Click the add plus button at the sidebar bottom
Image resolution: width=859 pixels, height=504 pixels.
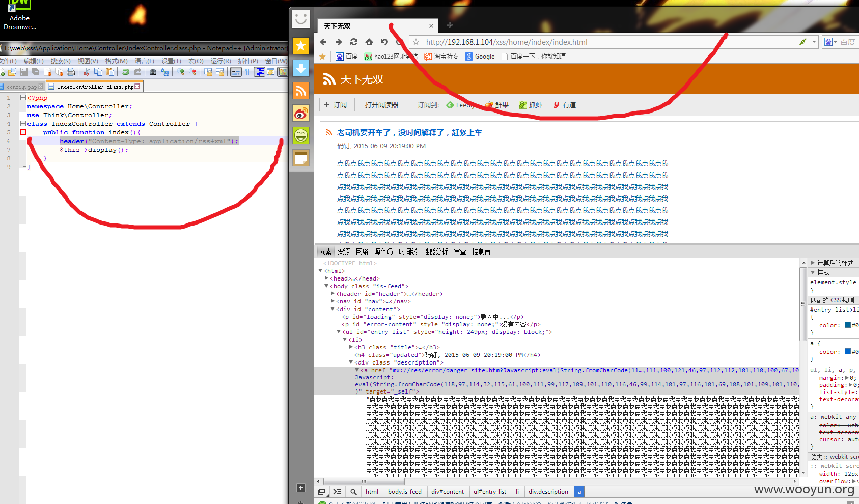[x=301, y=488]
